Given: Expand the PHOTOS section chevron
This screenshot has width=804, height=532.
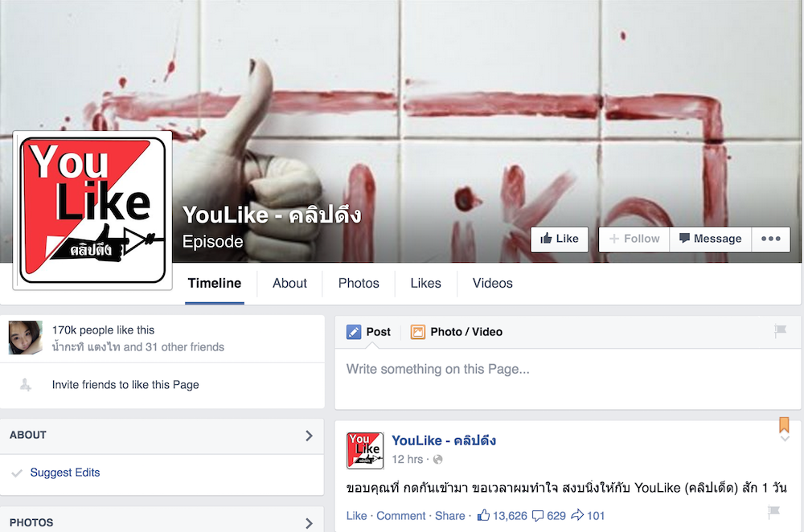Looking at the screenshot, I should (309, 523).
